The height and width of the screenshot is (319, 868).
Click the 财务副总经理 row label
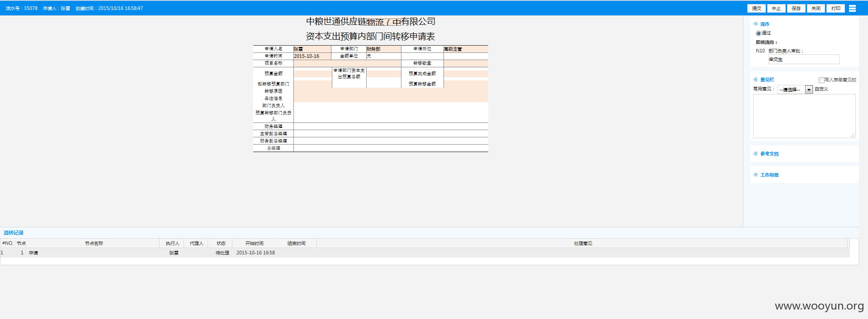pyautogui.click(x=274, y=141)
